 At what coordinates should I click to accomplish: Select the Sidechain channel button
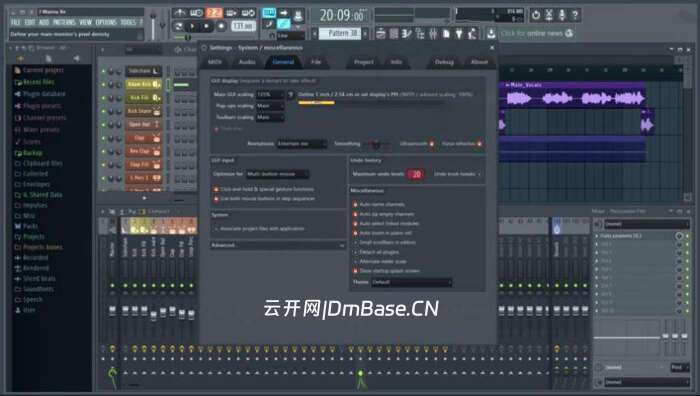pos(143,71)
